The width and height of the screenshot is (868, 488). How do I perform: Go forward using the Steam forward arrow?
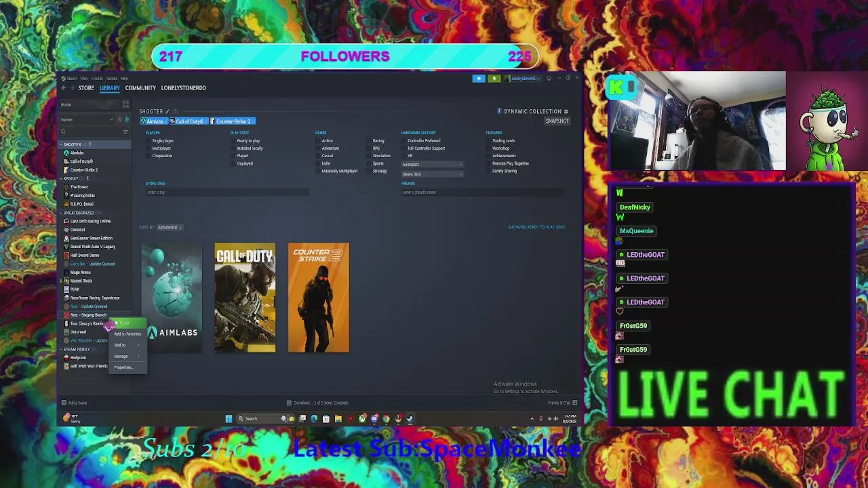click(x=73, y=88)
